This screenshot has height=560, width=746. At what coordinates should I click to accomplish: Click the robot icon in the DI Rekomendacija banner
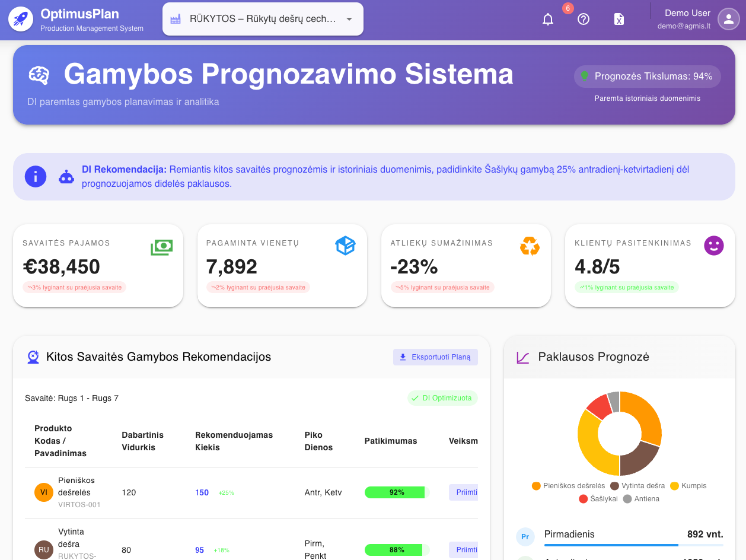66,176
